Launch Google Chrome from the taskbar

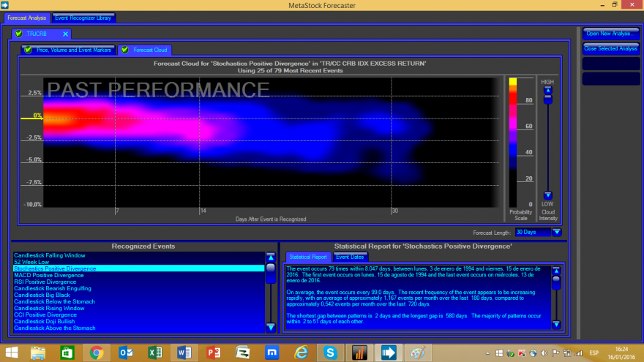[x=96, y=352]
